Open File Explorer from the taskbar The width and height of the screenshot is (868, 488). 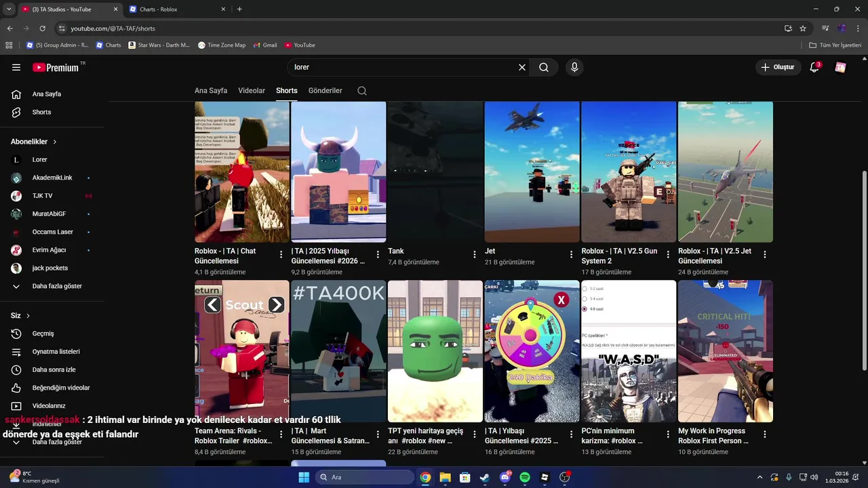(x=445, y=477)
